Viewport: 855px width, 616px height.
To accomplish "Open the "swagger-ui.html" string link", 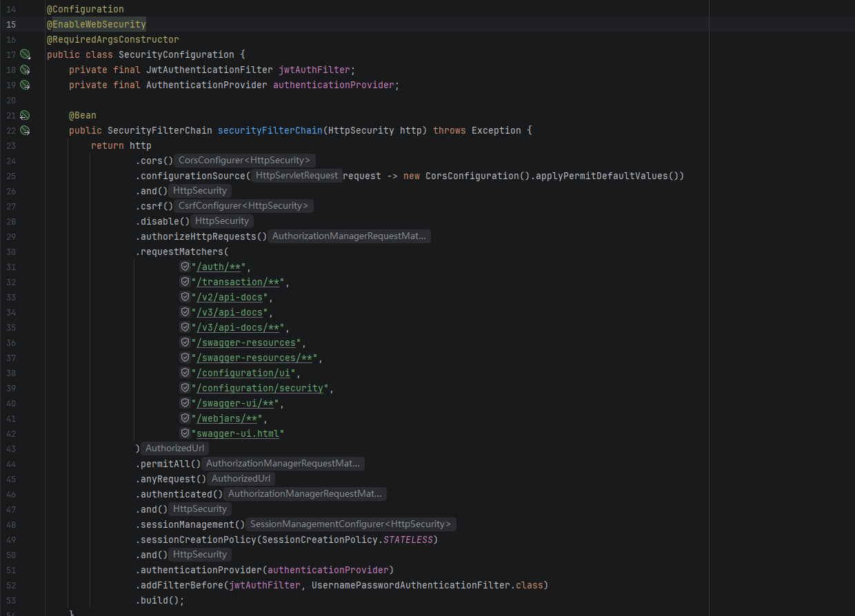I will pyautogui.click(x=238, y=434).
